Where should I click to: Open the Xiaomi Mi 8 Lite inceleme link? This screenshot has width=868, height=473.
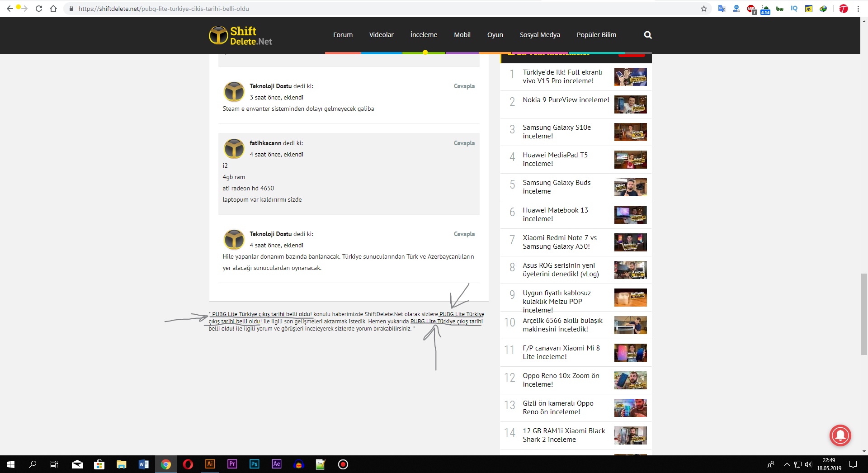click(x=561, y=352)
